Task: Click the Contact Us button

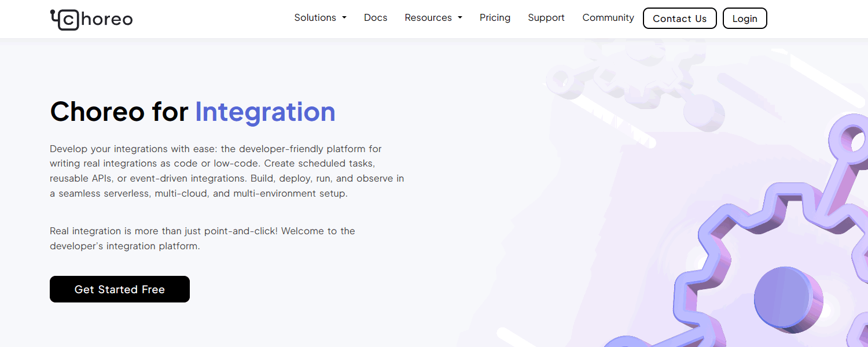Action: coord(679,18)
